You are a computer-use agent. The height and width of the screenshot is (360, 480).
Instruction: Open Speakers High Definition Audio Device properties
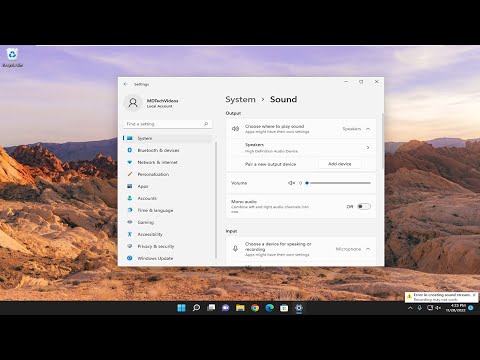pyautogui.click(x=301, y=148)
